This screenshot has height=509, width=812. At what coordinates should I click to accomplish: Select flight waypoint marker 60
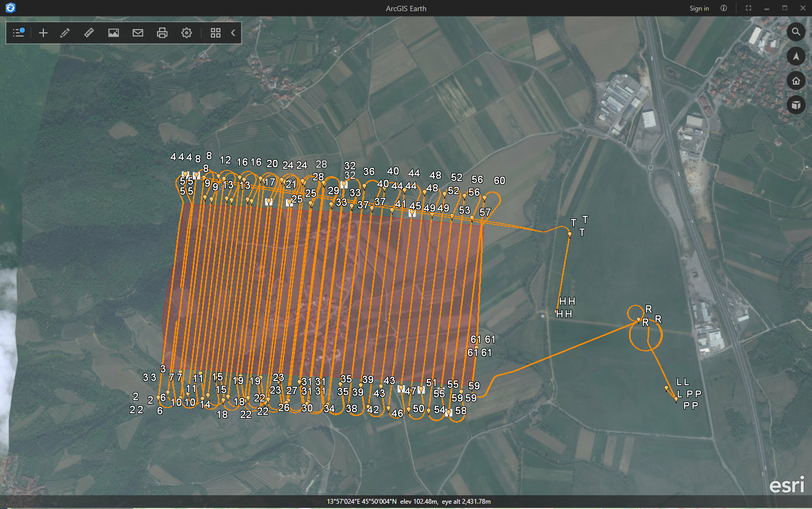499,180
